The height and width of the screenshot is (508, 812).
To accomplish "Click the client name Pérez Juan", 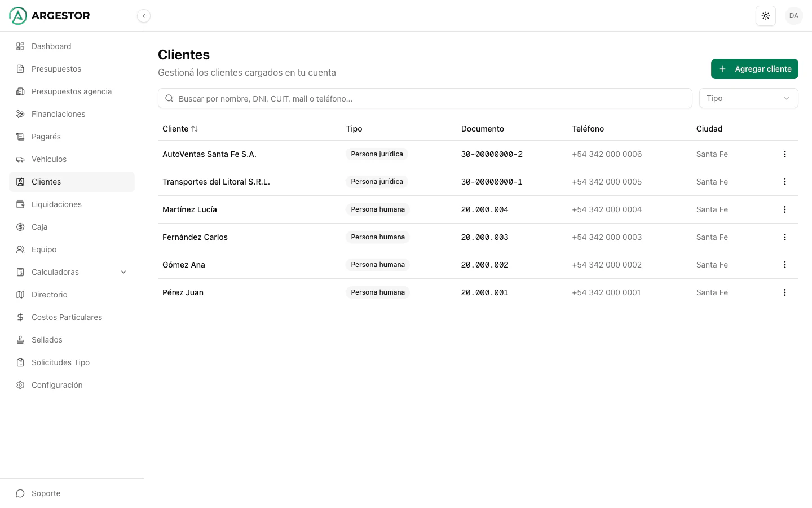I will click(183, 292).
